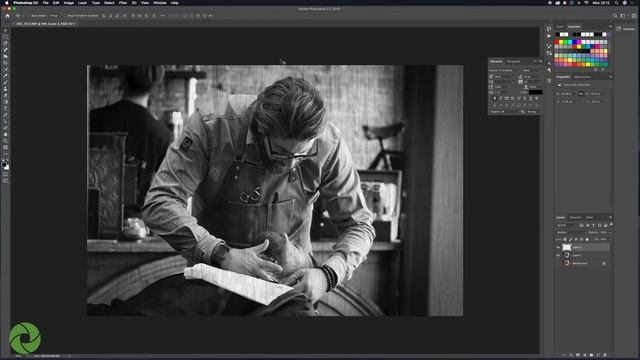Toggle Auto-Select checkbox in options bar
This screenshot has height=360, width=640.
pyautogui.click(x=30, y=16)
